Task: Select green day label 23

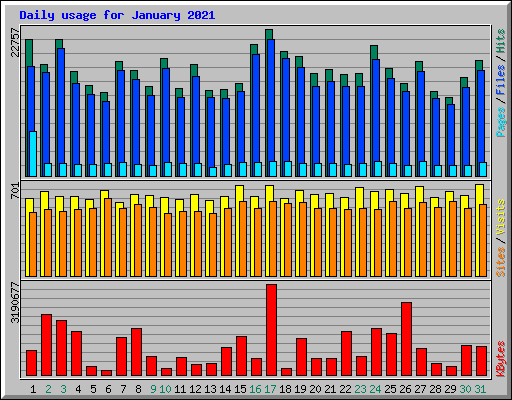Action: (360, 389)
